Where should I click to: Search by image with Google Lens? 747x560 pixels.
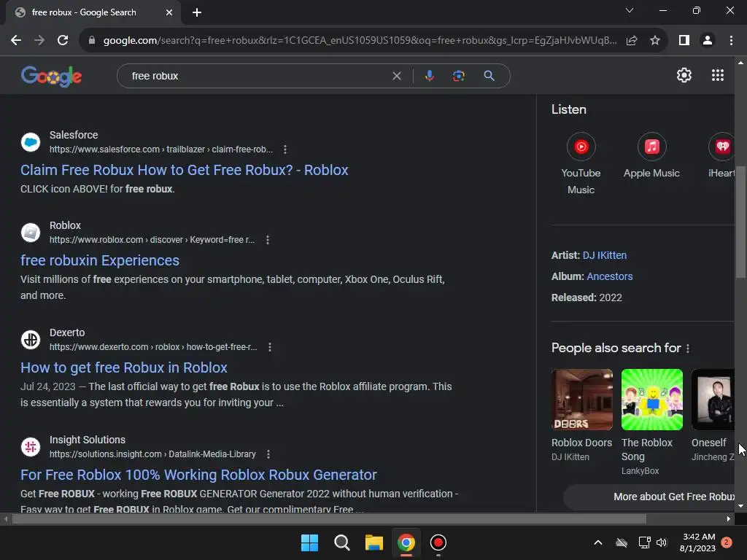tap(458, 76)
